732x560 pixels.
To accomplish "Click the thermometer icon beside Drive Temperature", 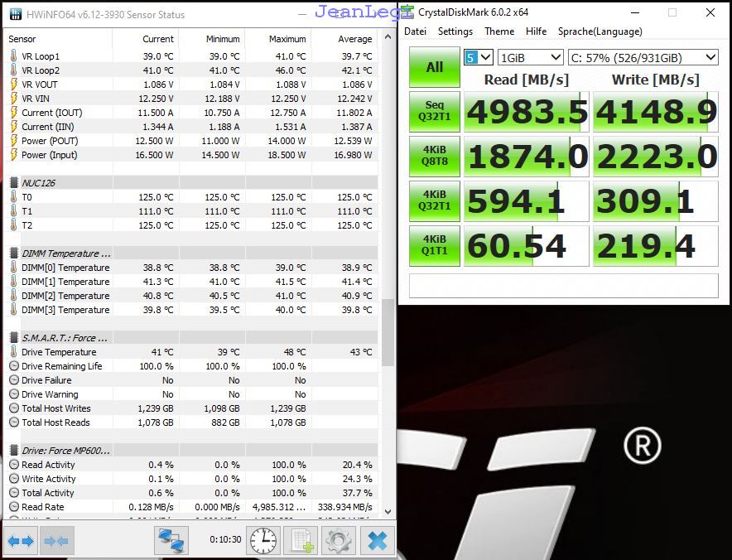I will click(x=13, y=352).
